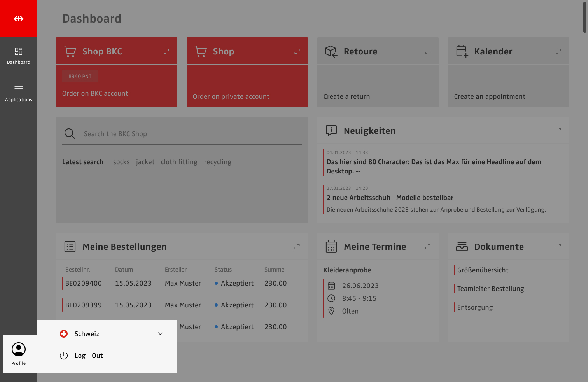The width and height of the screenshot is (588, 382).
Task: Open the Größenübersicht document
Action: 483,270
